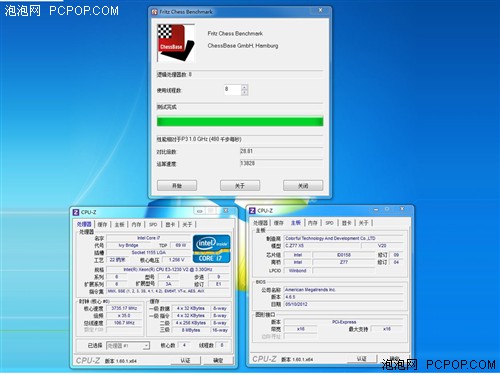Click the BIOS version value 4.6.5
Image resolution: width=500 pixels, height=375 pixels.
coord(343,297)
